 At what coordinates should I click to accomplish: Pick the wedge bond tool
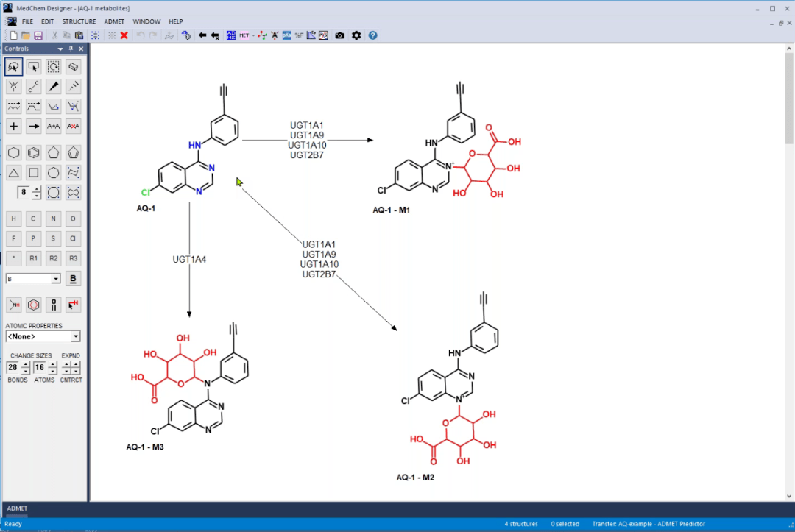[x=53, y=87]
